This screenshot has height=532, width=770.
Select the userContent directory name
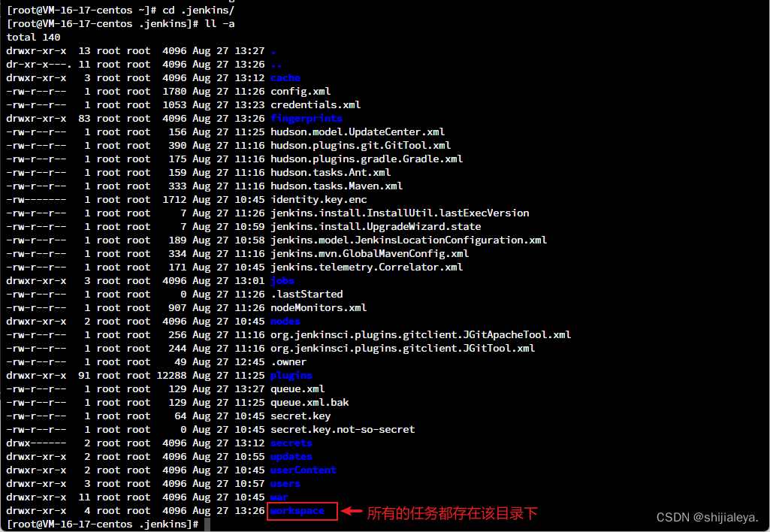pyautogui.click(x=303, y=470)
